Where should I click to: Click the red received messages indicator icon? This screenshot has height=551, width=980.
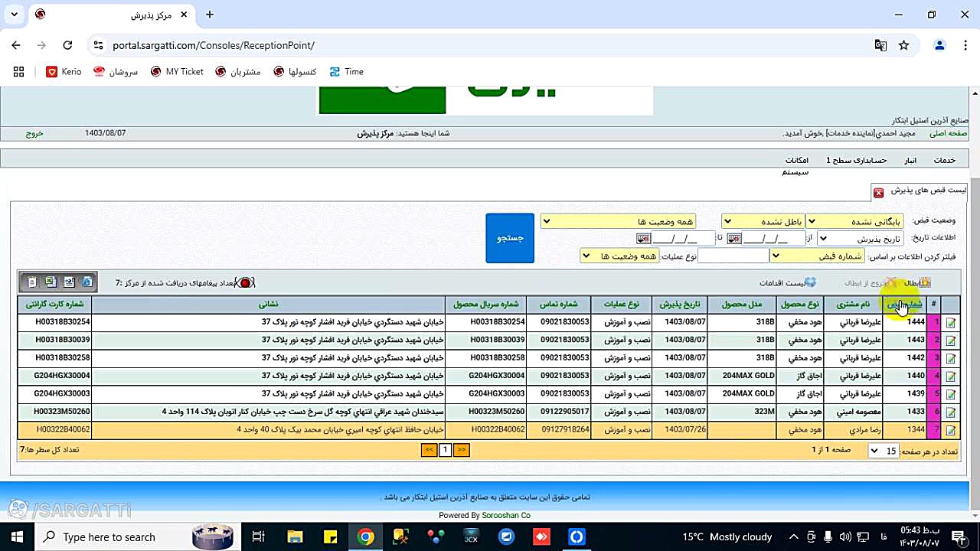coord(245,283)
